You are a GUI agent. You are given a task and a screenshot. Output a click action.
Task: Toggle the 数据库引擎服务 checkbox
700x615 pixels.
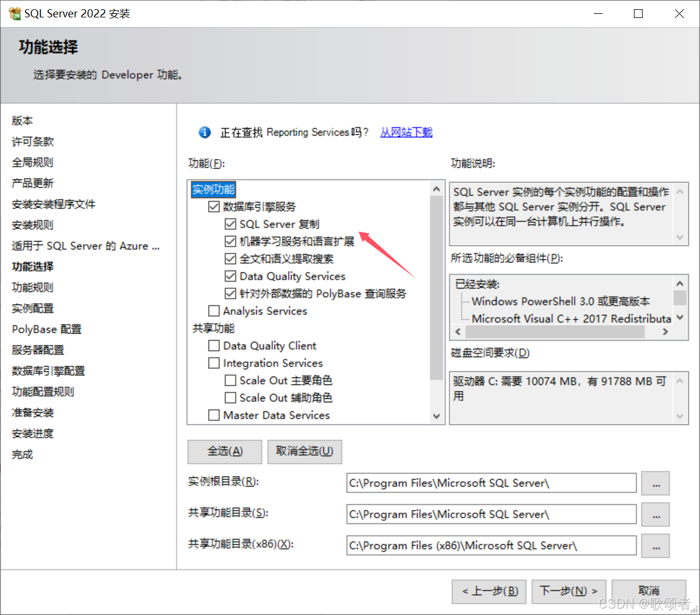pos(214,207)
